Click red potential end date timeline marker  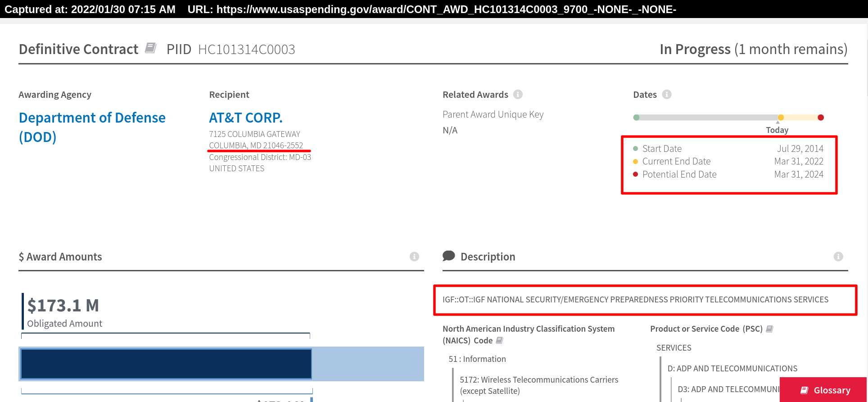[x=821, y=118]
